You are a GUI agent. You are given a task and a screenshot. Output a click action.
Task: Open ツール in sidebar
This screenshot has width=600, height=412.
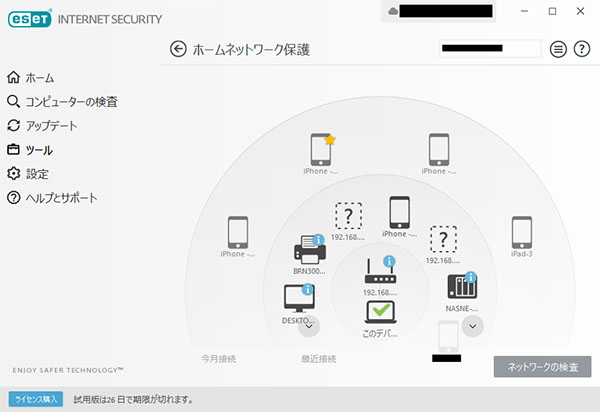(30, 150)
